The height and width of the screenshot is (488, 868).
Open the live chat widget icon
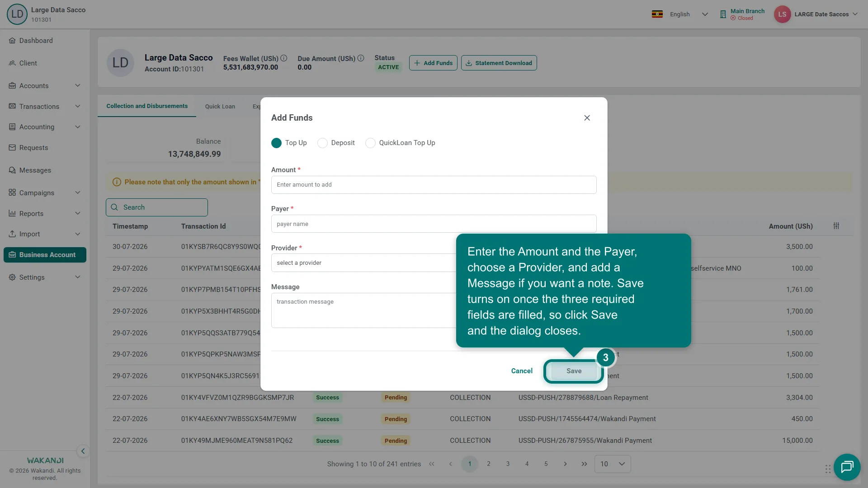tap(847, 467)
